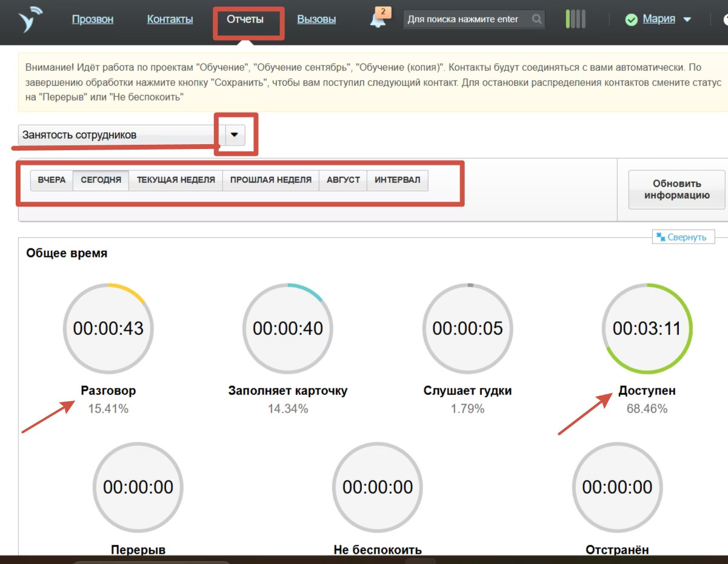Click the Обновить информацию button
This screenshot has height=564, width=728.
tap(676, 190)
